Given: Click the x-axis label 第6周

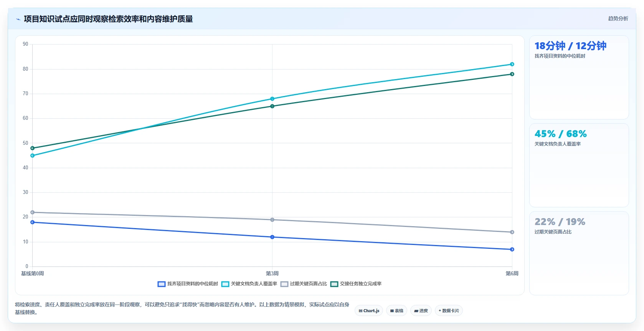Looking at the screenshot, I should coord(512,274).
